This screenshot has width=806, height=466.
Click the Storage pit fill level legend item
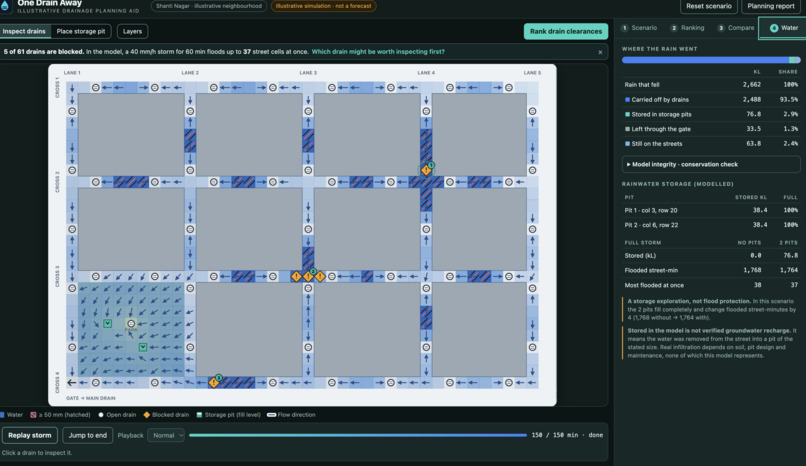pos(228,415)
